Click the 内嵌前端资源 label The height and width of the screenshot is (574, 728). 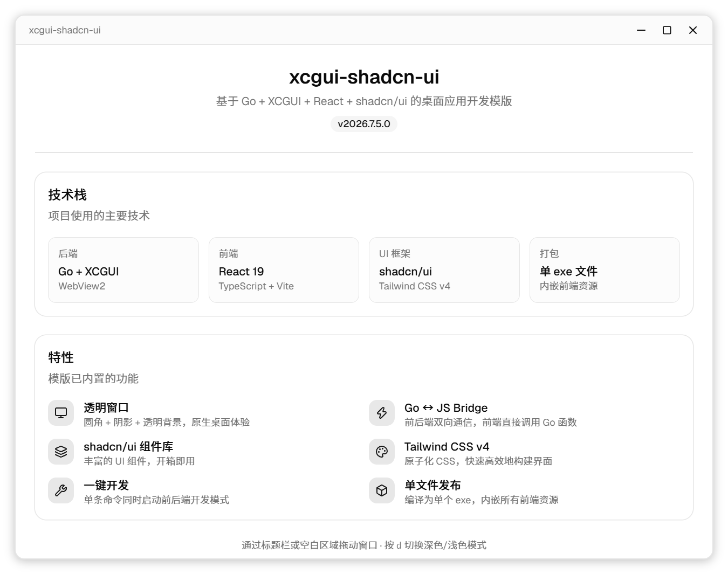(x=568, y=286)
